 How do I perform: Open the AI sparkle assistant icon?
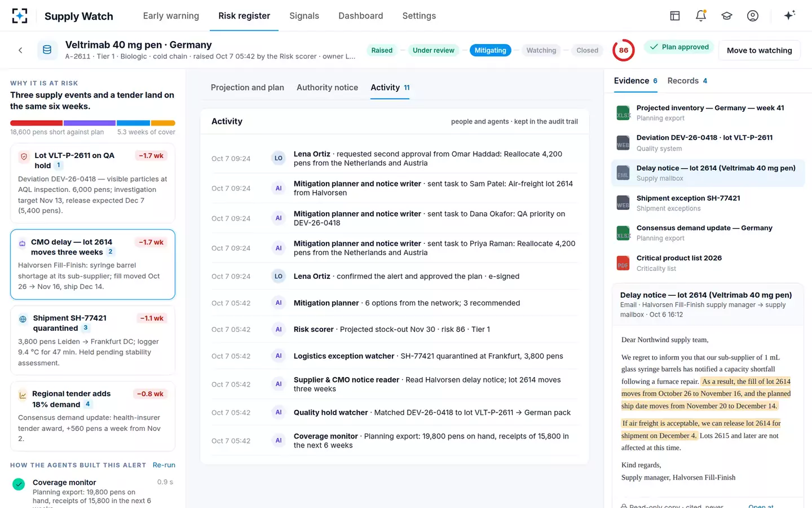pyautogui.click(x=789, y=15)
